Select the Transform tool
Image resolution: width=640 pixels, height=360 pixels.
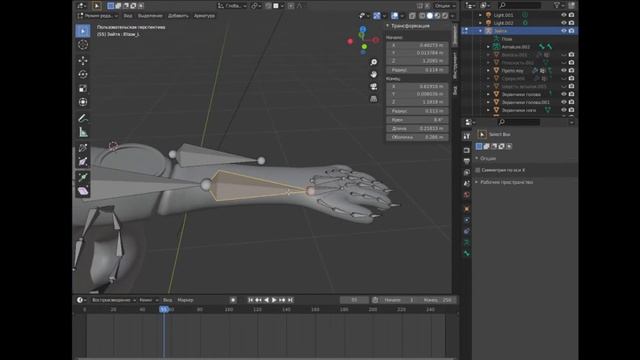(x=83, y=102)
